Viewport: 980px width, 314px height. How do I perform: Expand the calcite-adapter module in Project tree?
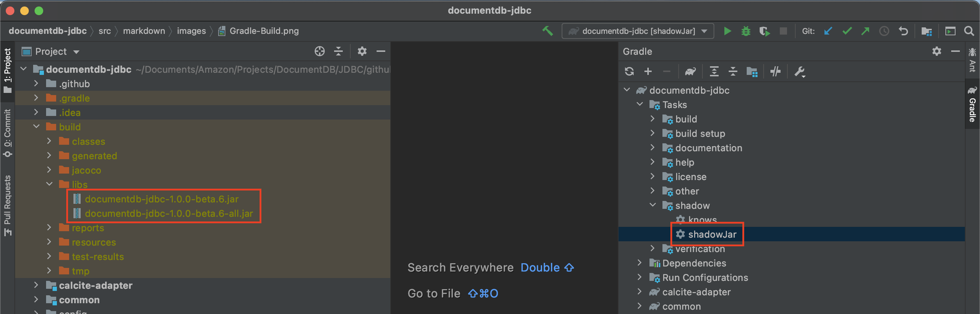[x=36, y=285]
